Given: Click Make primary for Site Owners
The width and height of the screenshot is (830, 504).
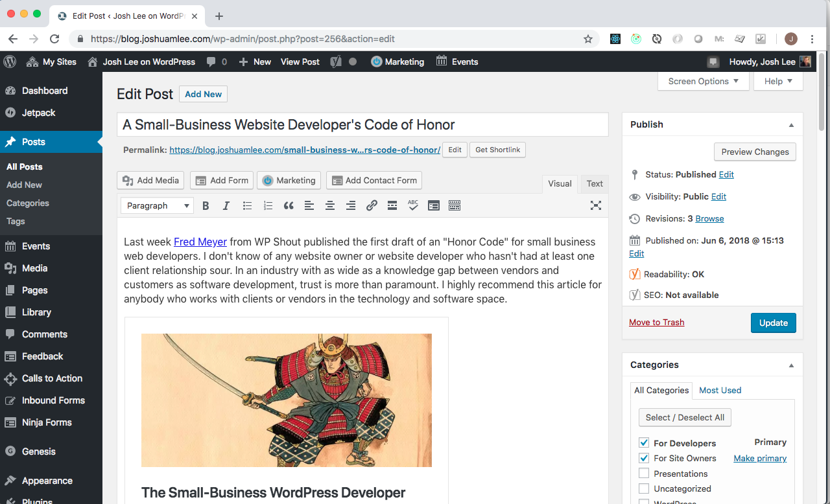Looking at the screenshot, I should pyautogui.click(x=760, y=458).
